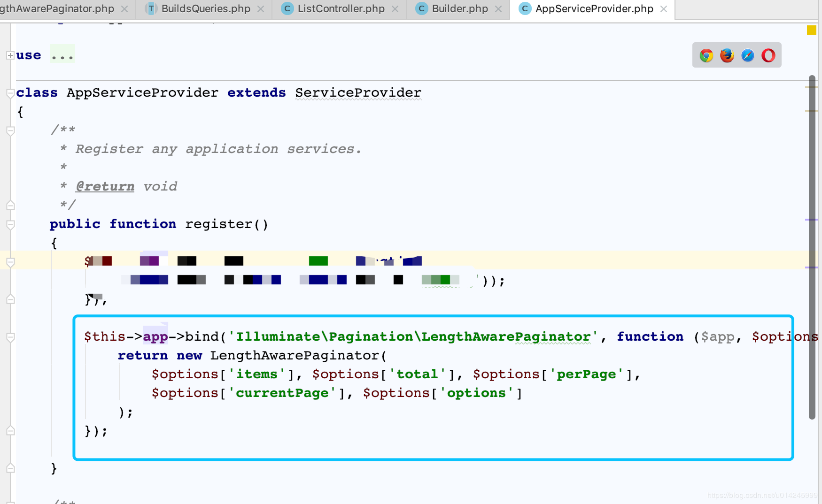The width and height of the screenshot is (822, 504).
Task: Click the 'extends' keyword
Action: [x=256, y=93]
